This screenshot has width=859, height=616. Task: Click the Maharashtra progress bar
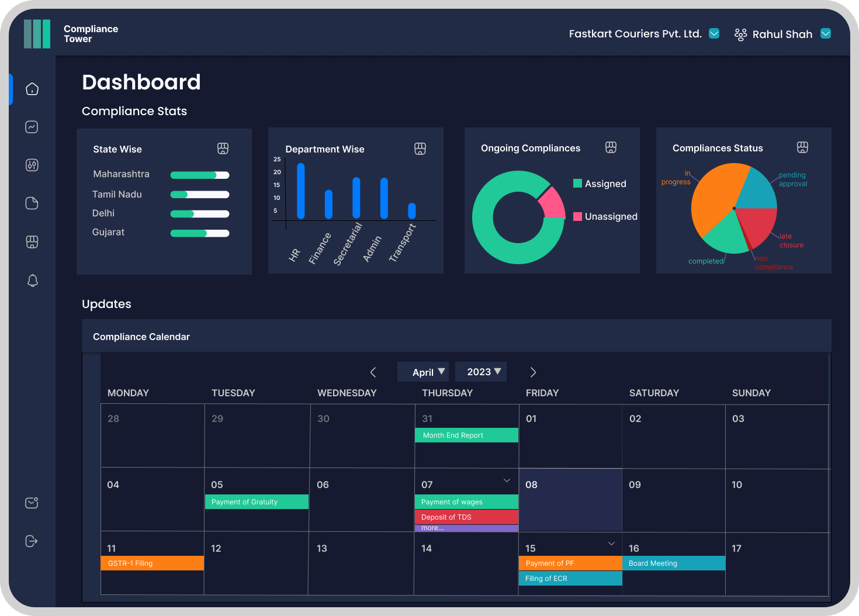[199, 175]
